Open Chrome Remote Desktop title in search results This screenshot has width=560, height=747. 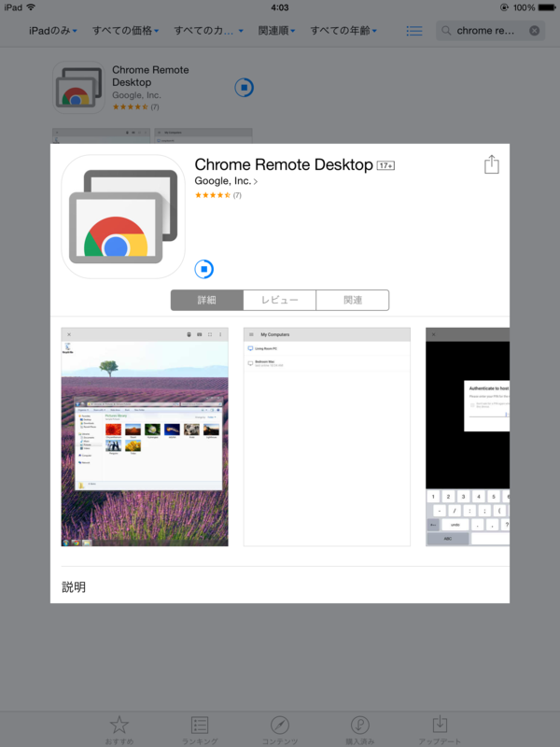pyautogui.click(x=150, y=76)
